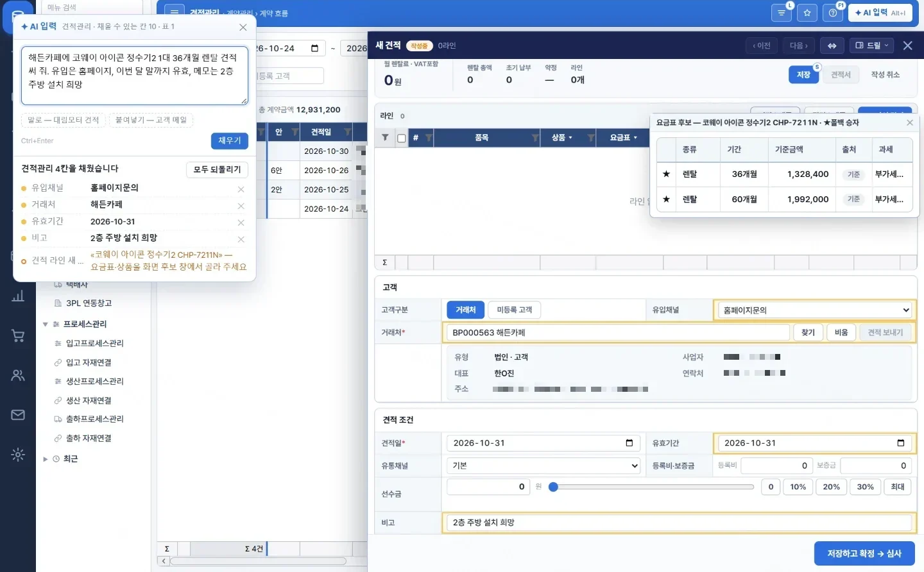Click the chart icon in left sidebar
Screen dimensions: 924x572
[18, 296]
